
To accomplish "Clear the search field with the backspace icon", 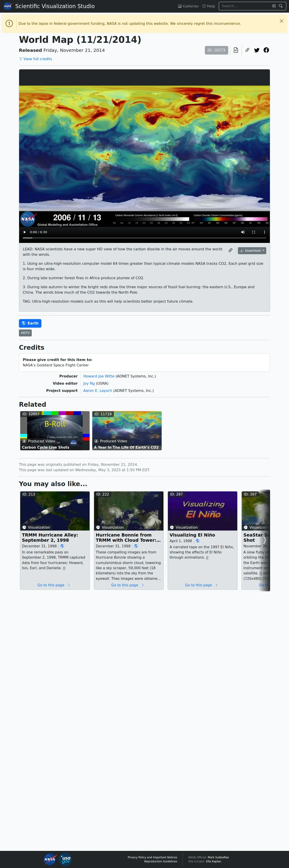I will coord(274,6).
